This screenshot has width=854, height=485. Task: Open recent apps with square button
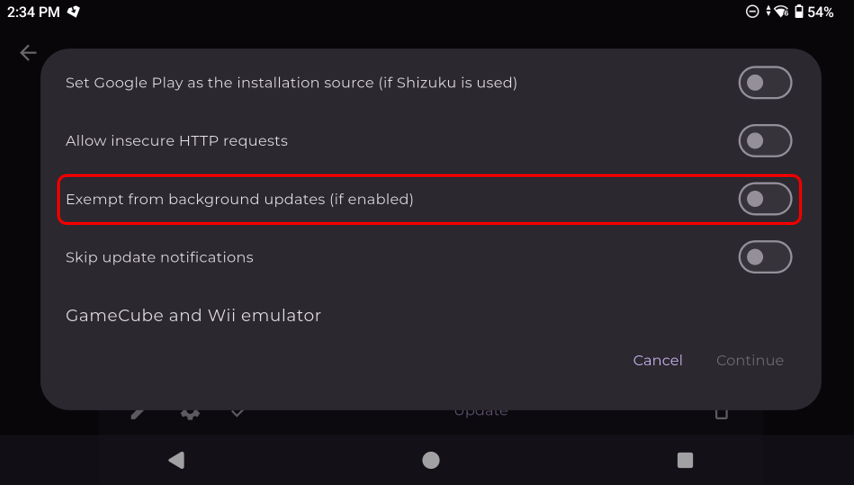[x=685, y=460]
